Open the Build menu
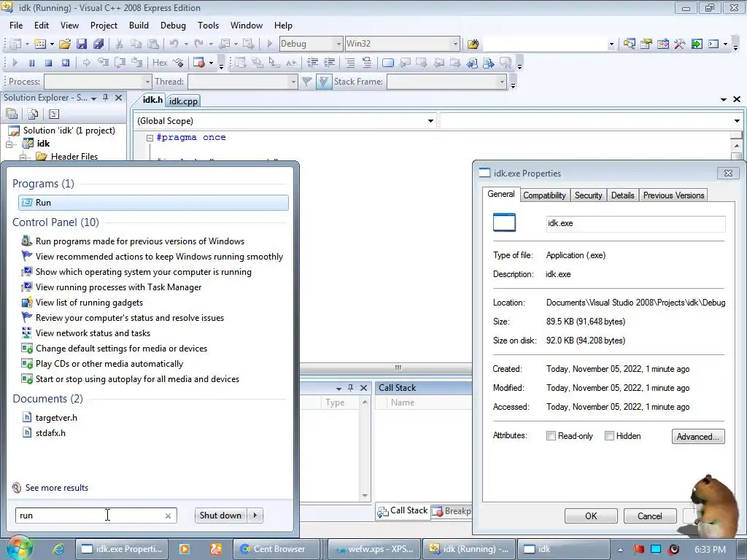The height and width of the screenshot is (560, 747). click(x=139, y=26)
